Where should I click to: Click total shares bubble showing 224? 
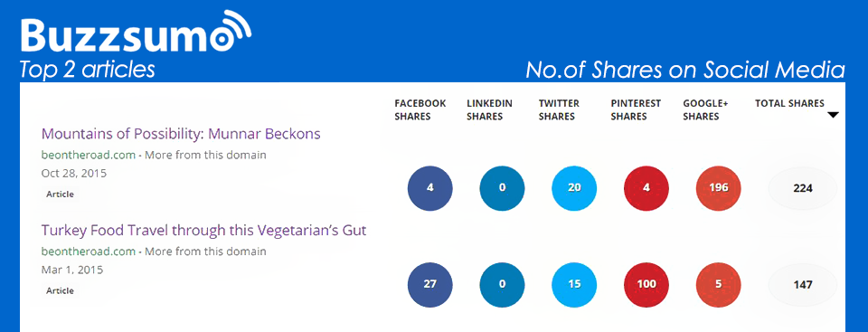click(x=803, y=188)
